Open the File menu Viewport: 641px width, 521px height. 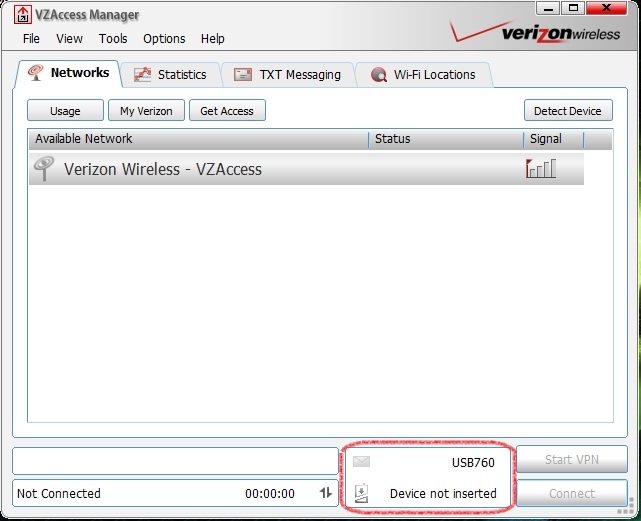[x=31, y=38]
